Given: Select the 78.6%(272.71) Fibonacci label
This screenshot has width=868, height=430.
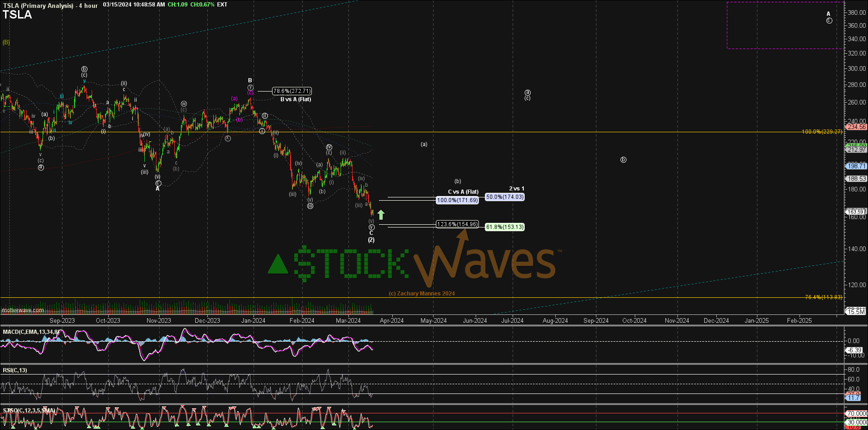Looking at the screenshot, I should click(x=291, y=91).
